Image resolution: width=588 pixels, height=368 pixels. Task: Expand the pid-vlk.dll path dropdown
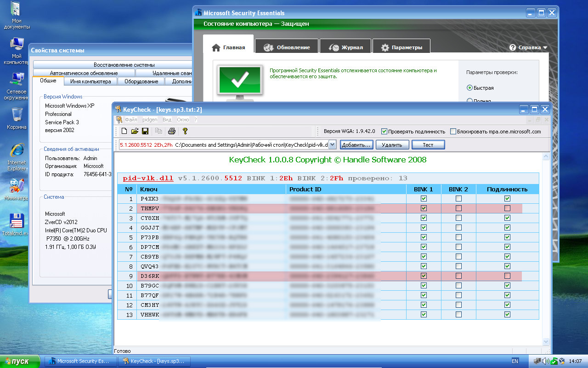tap(332, 145)
